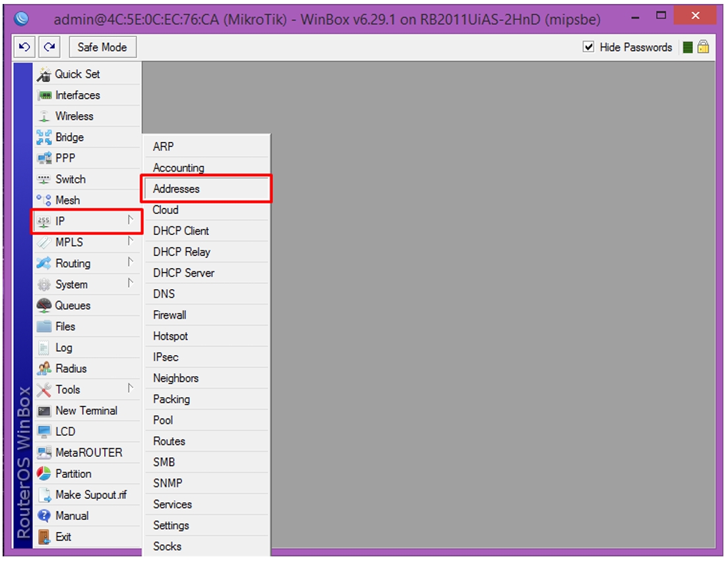Select Routes in the IP submenu

point(206,441)
